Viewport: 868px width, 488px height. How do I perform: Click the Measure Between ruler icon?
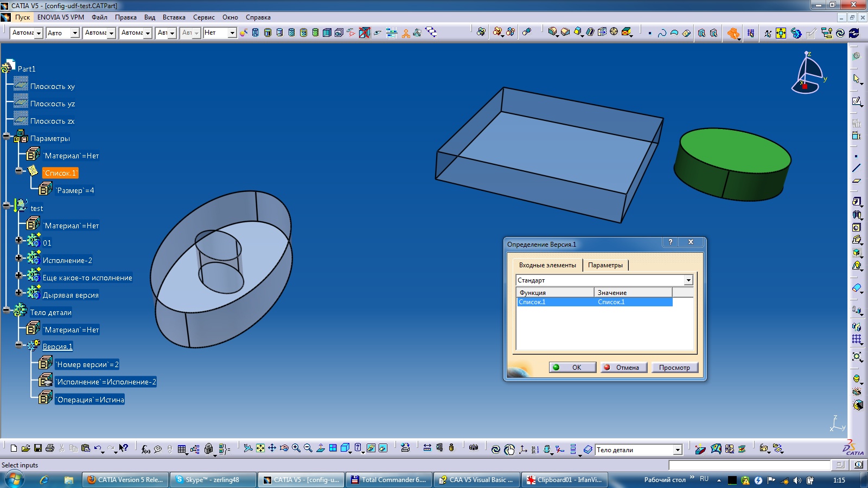[x=427, y=448]
